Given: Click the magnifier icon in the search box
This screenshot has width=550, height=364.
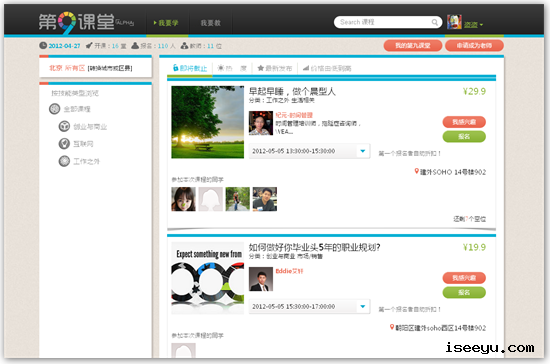Looking at the screenshot, I should (434, 22).
